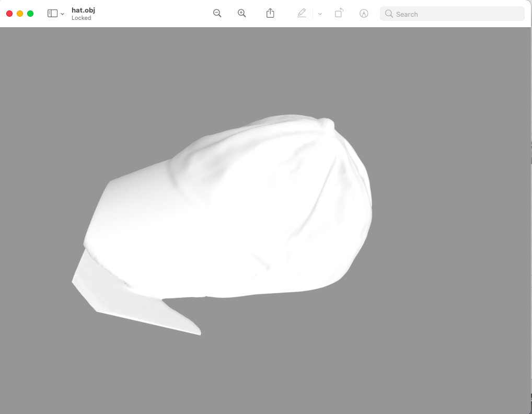
Task: Open the sidebar view menu button
Action: [x=52, y=14]
